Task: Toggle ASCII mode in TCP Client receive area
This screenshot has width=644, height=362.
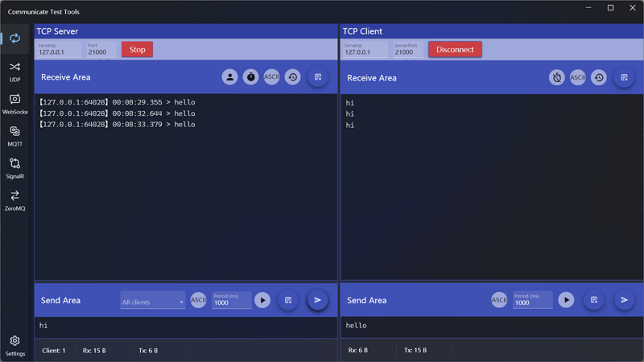Action: (x=577, y=78)
